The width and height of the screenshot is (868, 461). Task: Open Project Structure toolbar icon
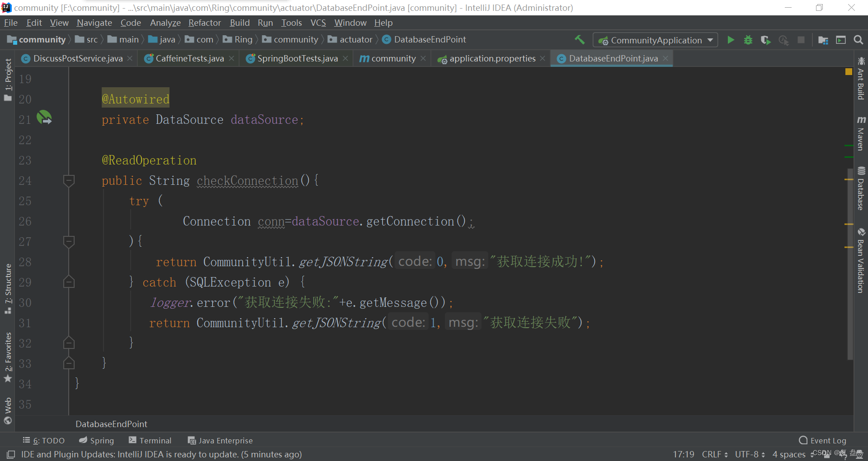pos(823,40)
